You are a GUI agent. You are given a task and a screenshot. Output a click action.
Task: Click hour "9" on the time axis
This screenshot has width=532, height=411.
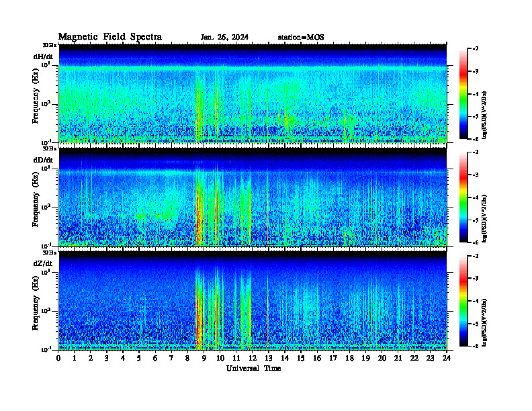point(204,358)
